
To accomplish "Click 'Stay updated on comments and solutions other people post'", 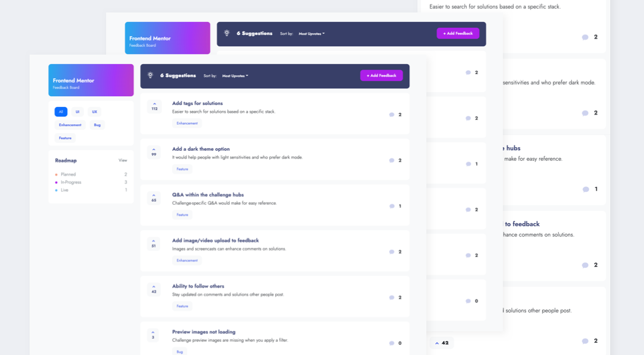I will [x=228, y=294].
